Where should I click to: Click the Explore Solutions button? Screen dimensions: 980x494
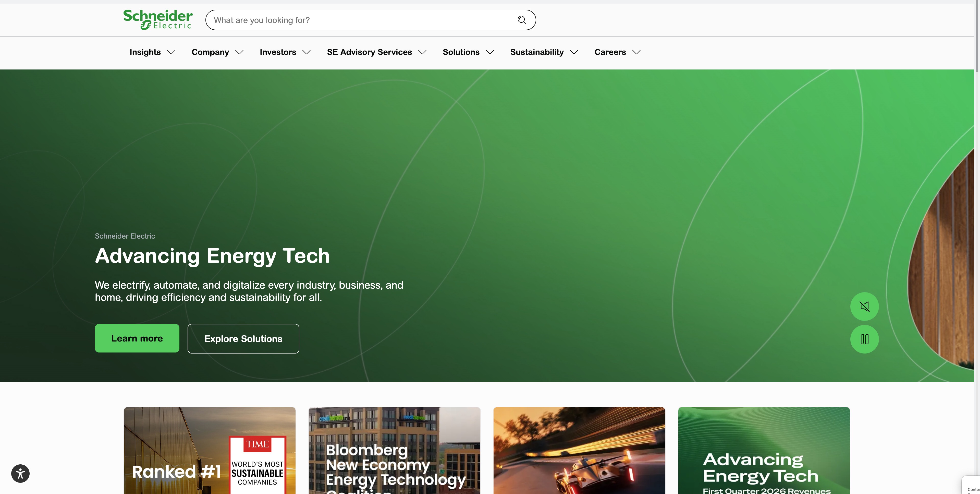[243, 339]
